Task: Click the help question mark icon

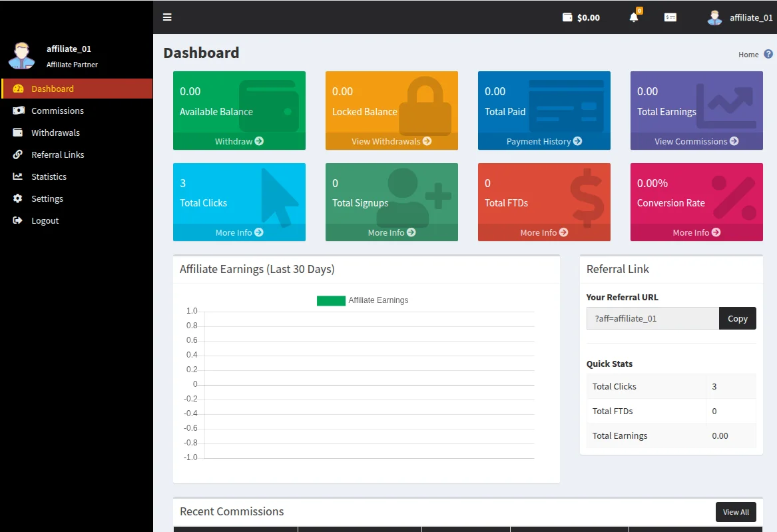Action: click(768, 54)
